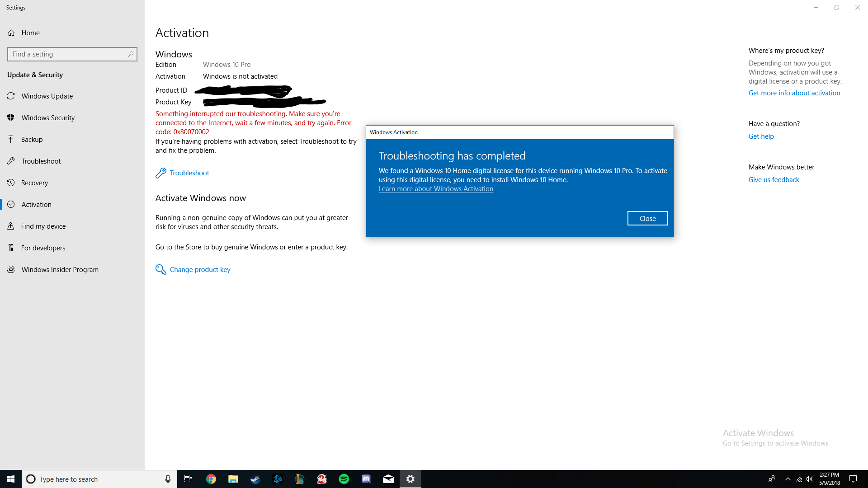Open the Battle.net taskbar icon
The height and width of the screenshot is (488, 868).
point(278,479)
